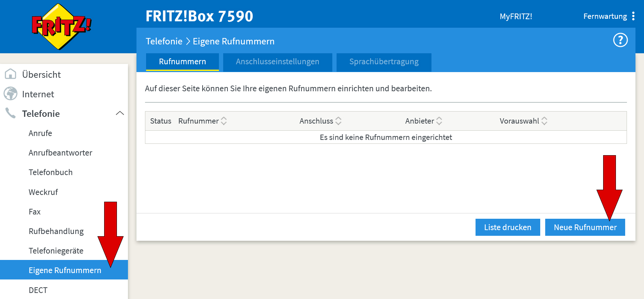Switch to the Rufnummern tab
The height and width of the screenshot is (299, 644).
click(x=182, y=62)
